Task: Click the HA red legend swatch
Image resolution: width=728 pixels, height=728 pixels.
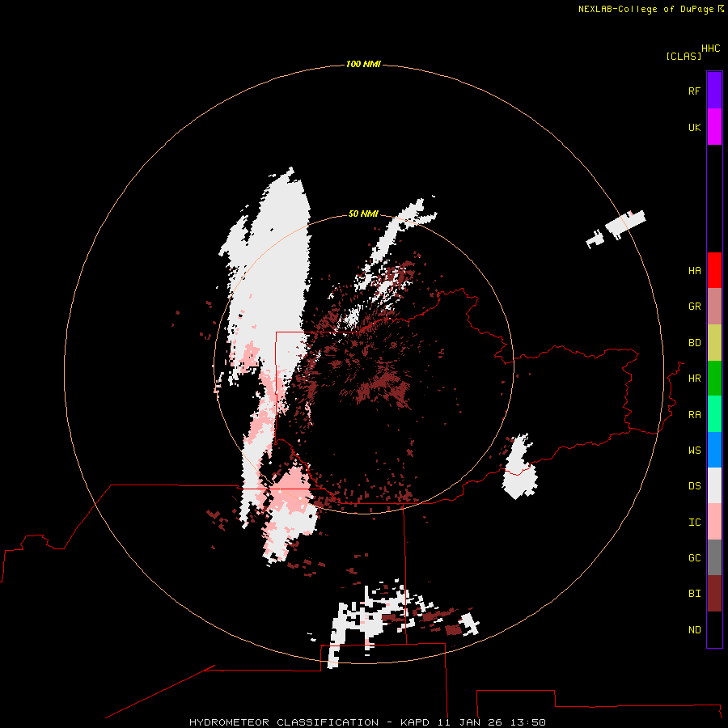Action: point(714,270)
